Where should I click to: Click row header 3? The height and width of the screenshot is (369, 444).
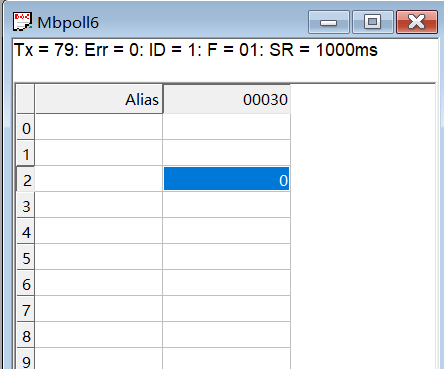pos(26,205)
